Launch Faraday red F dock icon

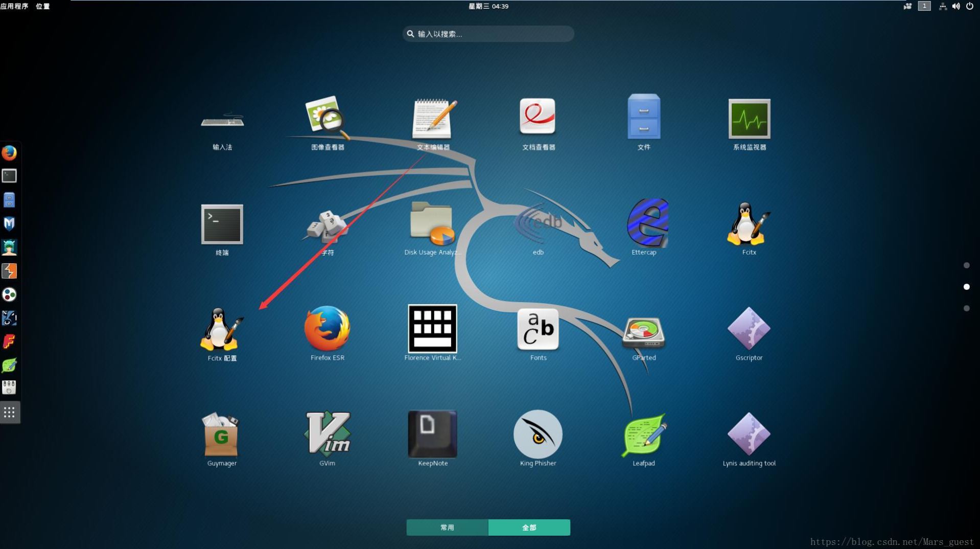tap(9, 341)
